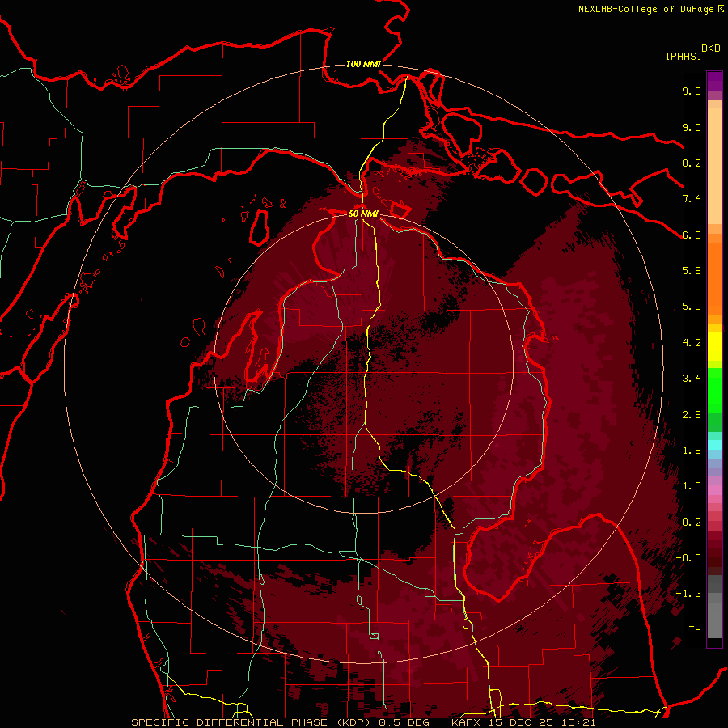Click the 5.0 value on color scale

point(692,307)
